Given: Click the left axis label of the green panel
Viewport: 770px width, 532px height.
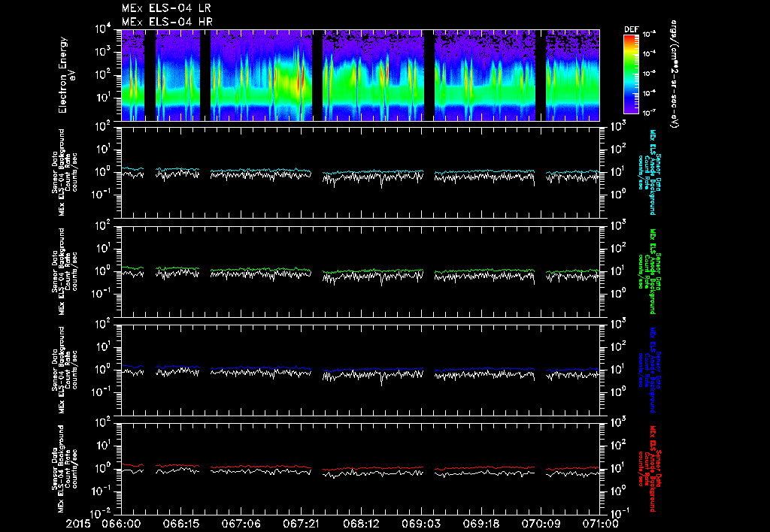Looking at the screenshot, I should click(65, 271).
